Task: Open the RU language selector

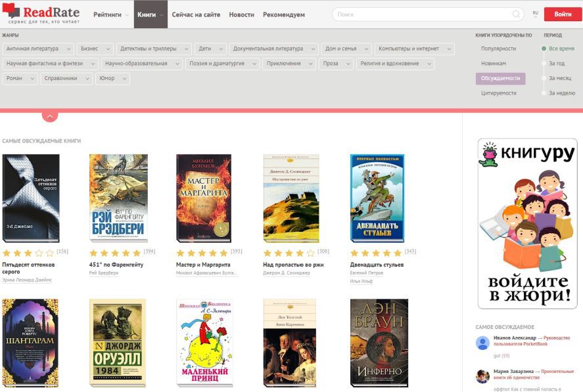Action: [536, 14]
